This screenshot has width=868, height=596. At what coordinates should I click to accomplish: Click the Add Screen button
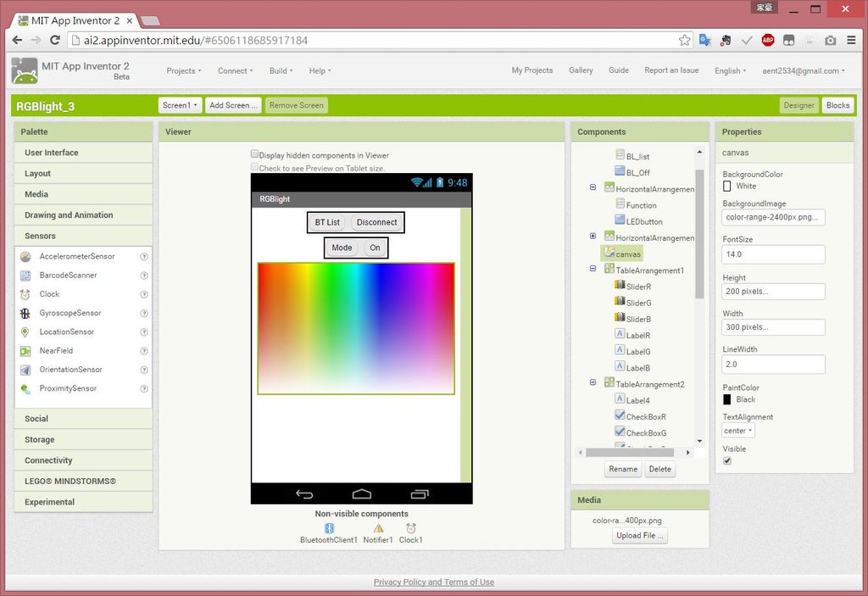[233, 105]
